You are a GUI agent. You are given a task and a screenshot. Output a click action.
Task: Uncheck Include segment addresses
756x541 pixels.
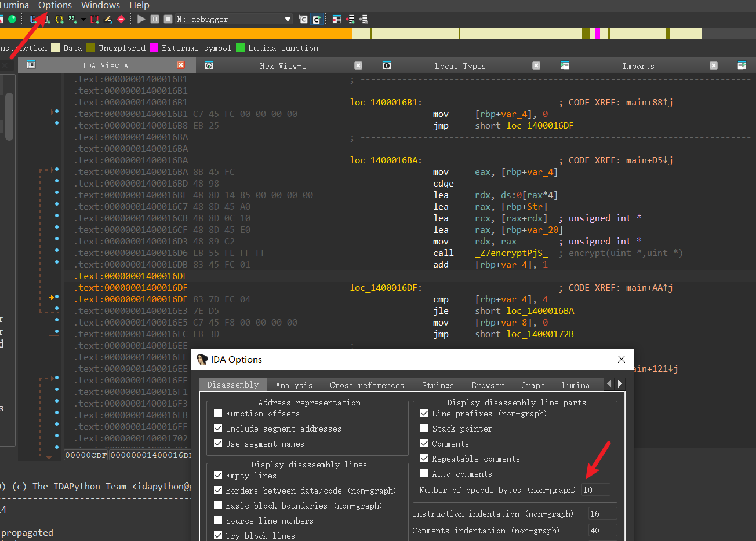[x=218, y=429]
